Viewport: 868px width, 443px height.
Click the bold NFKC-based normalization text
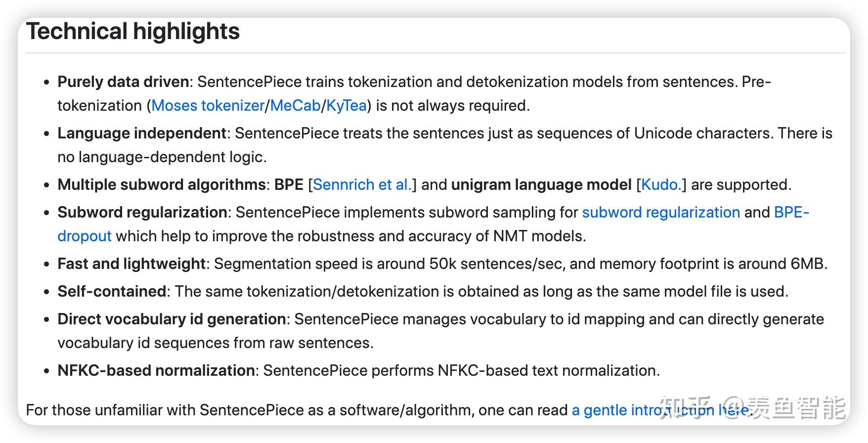click(x=156, y=371)
